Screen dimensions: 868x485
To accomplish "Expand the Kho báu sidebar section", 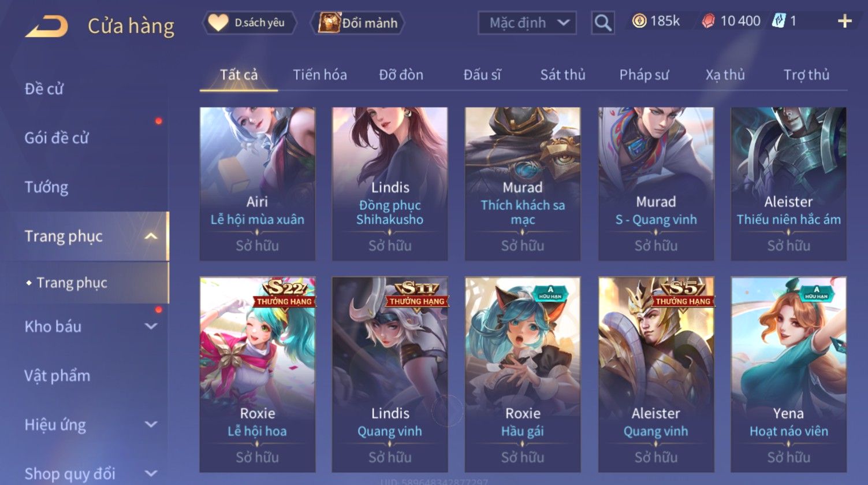I will click(x=151, y=327).
